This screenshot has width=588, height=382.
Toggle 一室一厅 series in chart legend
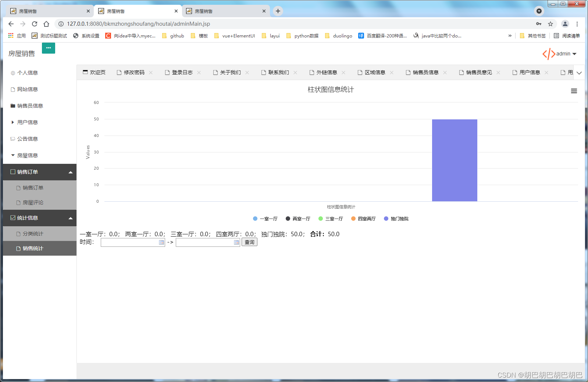point(265,219)
